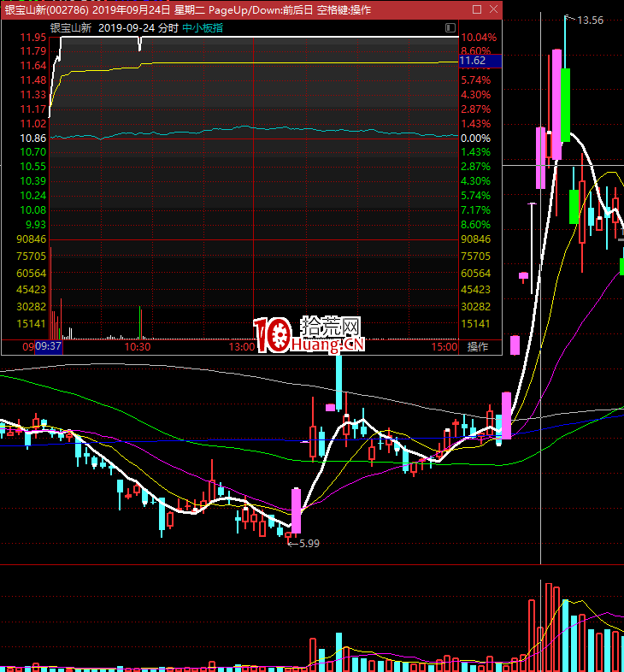Click the 10:30 time axis label

(137, 347)
